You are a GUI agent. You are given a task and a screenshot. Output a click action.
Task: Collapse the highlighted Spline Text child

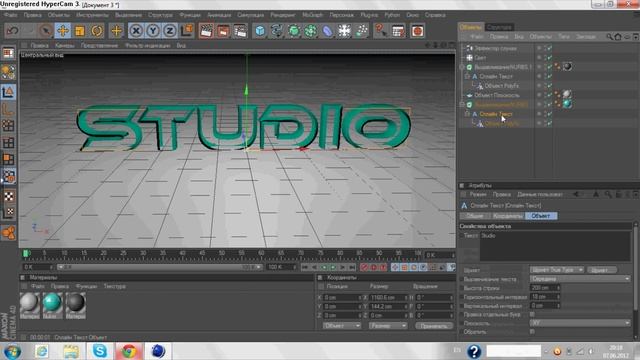(x=467, y=114)
